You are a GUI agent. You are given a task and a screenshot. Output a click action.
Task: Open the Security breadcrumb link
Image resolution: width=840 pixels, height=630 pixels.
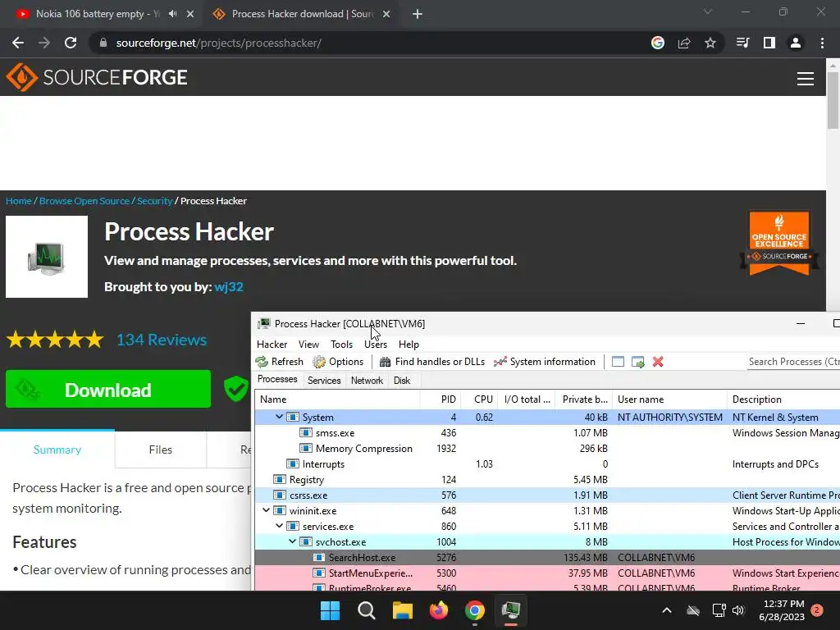(x=155, y=201)
